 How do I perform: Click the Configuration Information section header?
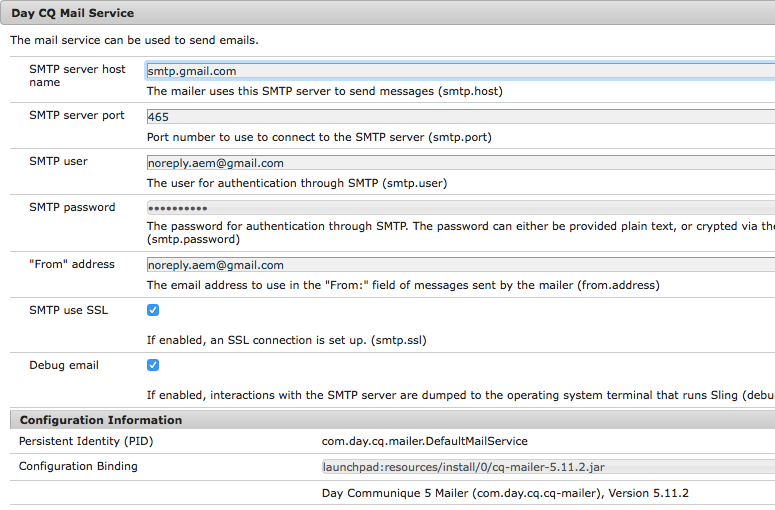click(x=101, y=420)
